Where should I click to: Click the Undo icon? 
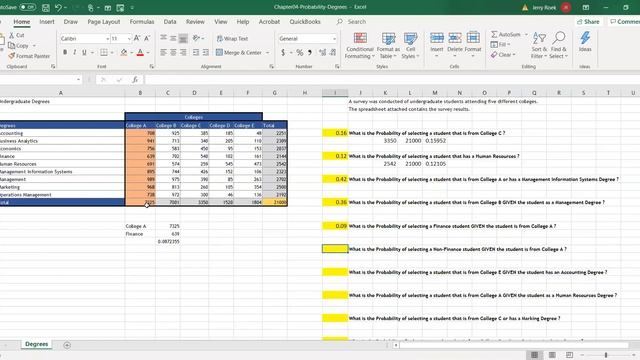(x=58, y=8)
